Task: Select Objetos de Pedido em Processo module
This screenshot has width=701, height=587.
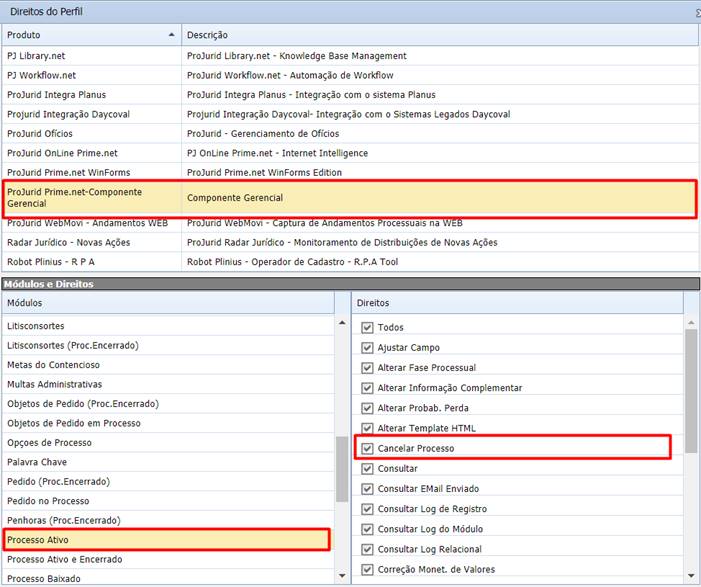Action: pyautogui.click(x=168, y=423)
